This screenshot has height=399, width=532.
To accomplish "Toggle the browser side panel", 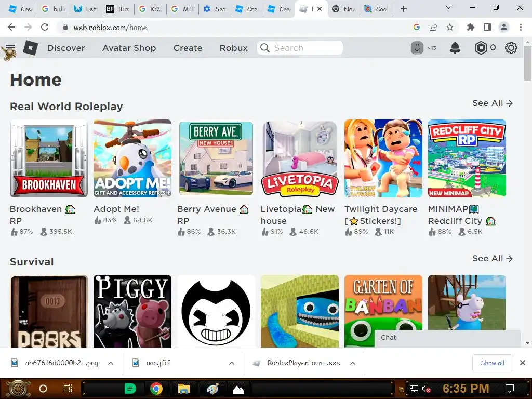I will [487, 27].
